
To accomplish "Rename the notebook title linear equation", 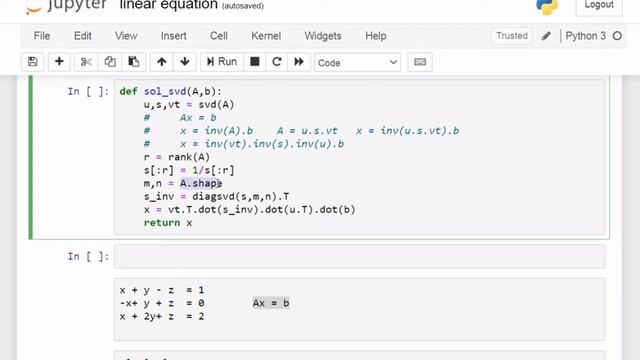I will pyautogui.click(x=169, y=5).
